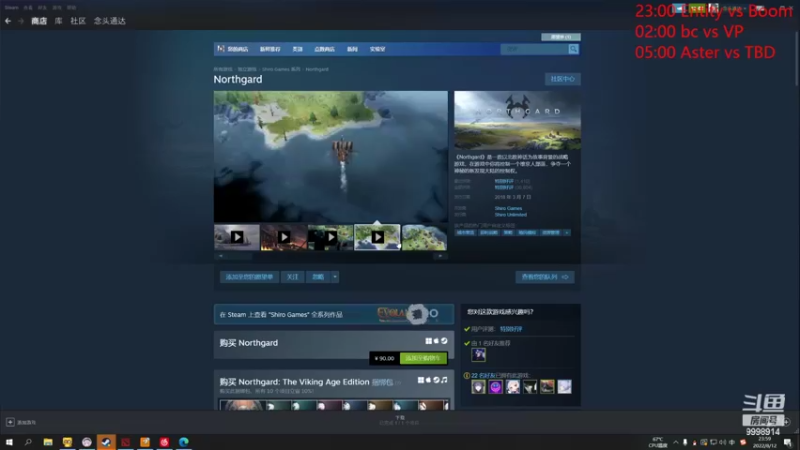Open taskbar search magnifier
800x450 pixels.
28,442
